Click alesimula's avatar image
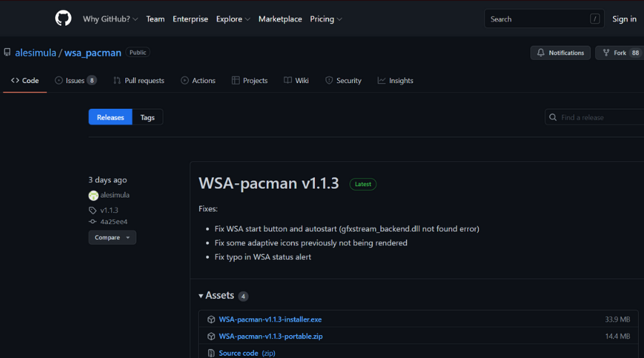This screenshot has height=358, width=644. (x=93, y=195)
